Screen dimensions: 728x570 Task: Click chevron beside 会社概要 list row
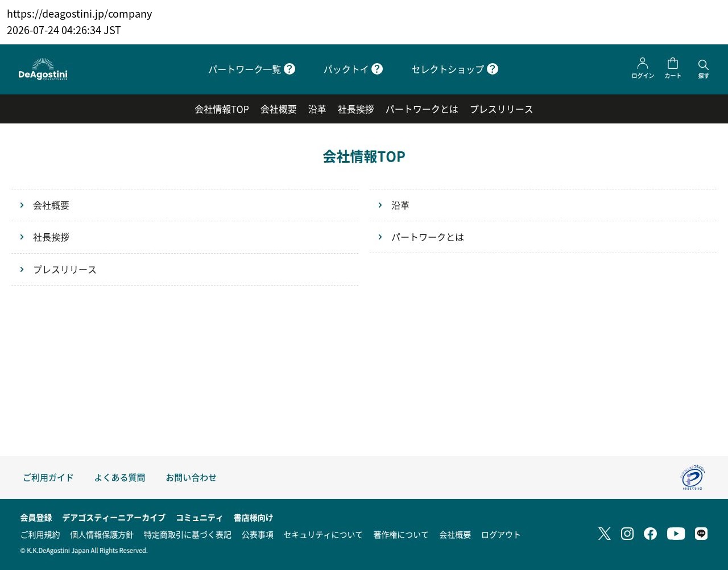[22, 205]
